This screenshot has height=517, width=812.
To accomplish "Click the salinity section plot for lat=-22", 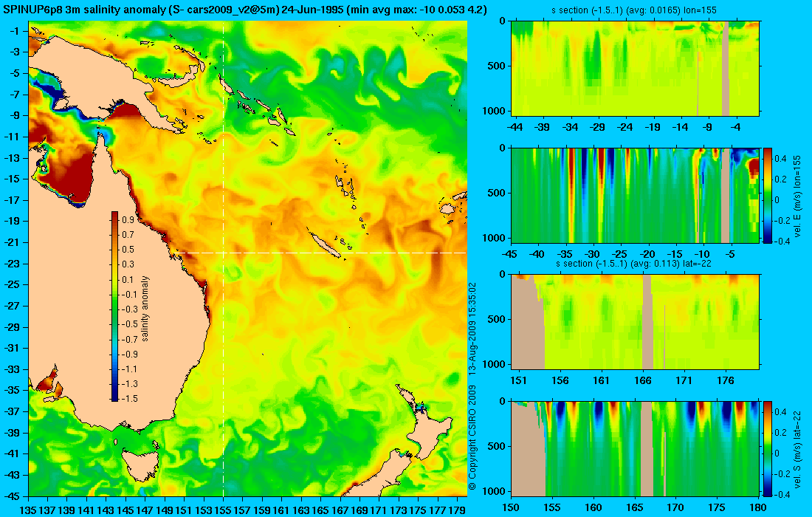I will coord(635,322).
